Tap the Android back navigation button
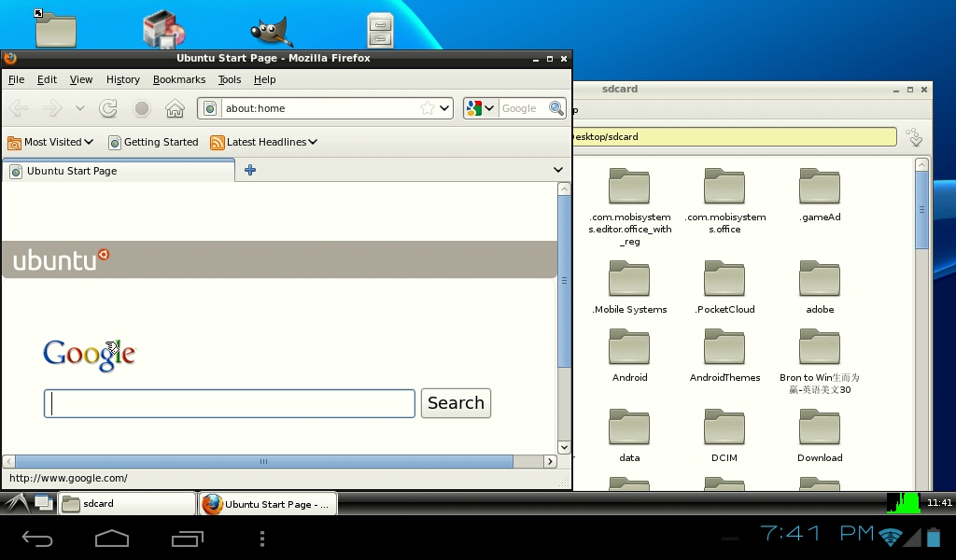 click(x=37, y=538)
